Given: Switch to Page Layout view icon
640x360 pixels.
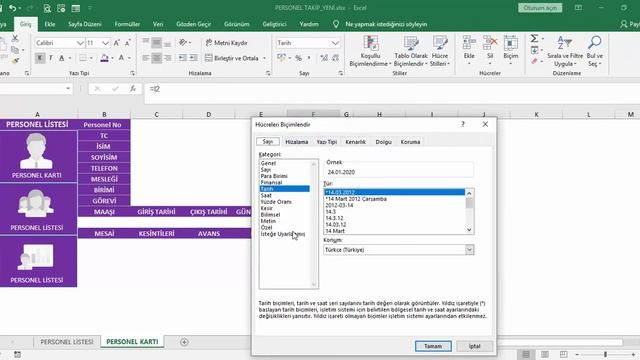Looking at the screenshot, I should [x=545, y=354].
